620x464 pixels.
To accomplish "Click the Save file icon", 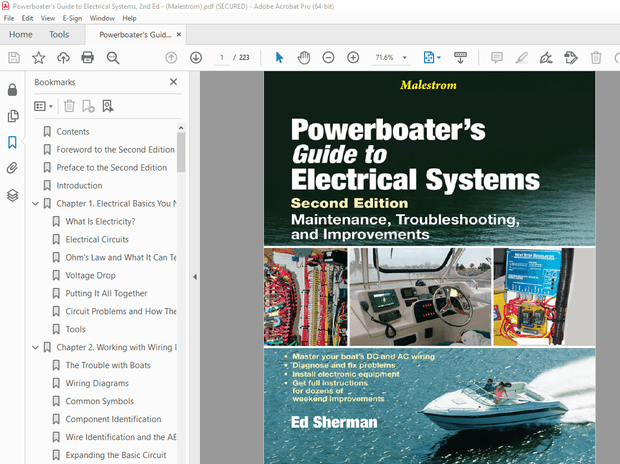I will (14, 58).
